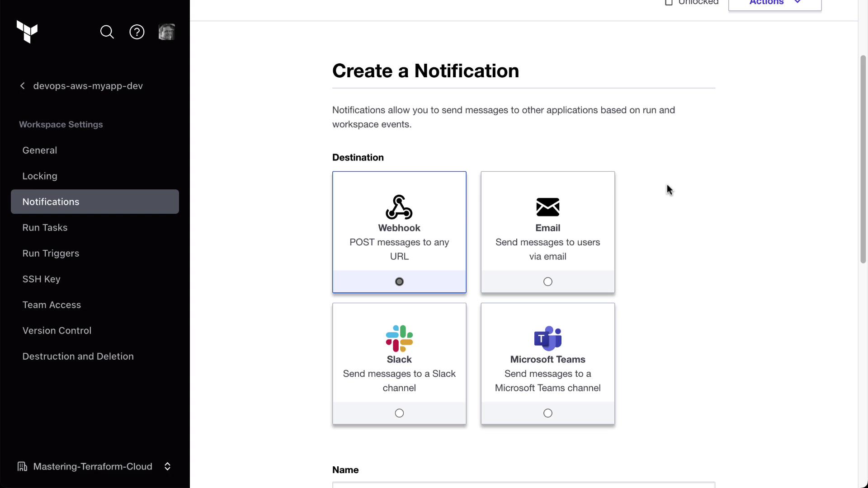Click the Email envelope icon

(x=547, y=207)
